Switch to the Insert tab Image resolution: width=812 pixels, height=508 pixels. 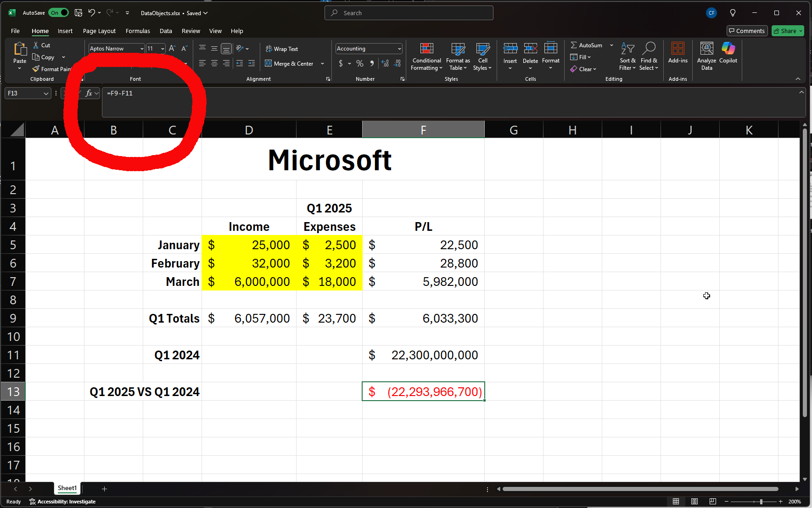click(65, 31)
